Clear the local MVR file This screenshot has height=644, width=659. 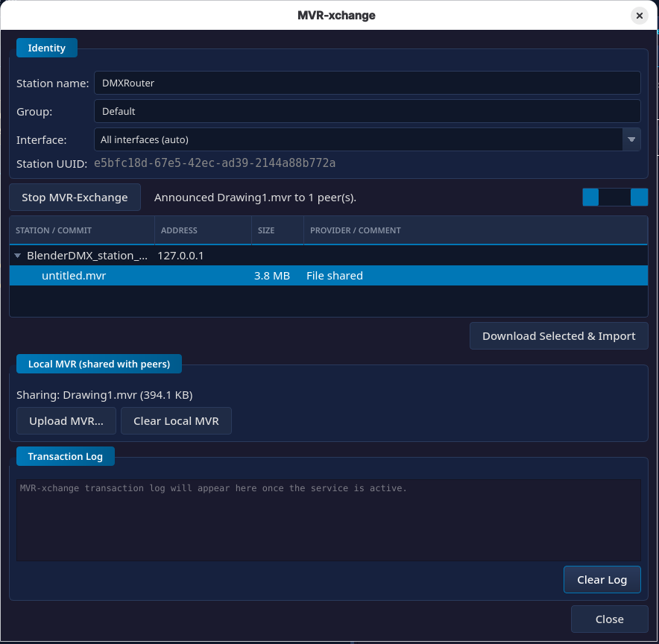point(176,421)
